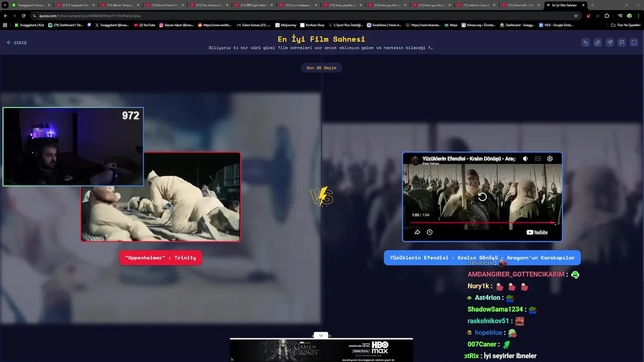Go back in browser history
Image resolution: width=644 pixels, height=362 pixels.
pos(6,16)
